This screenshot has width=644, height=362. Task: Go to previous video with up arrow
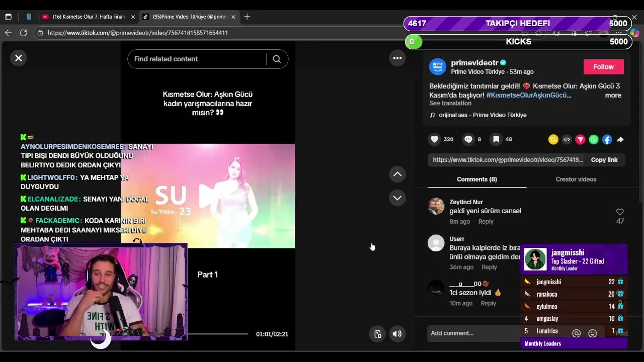397,174
